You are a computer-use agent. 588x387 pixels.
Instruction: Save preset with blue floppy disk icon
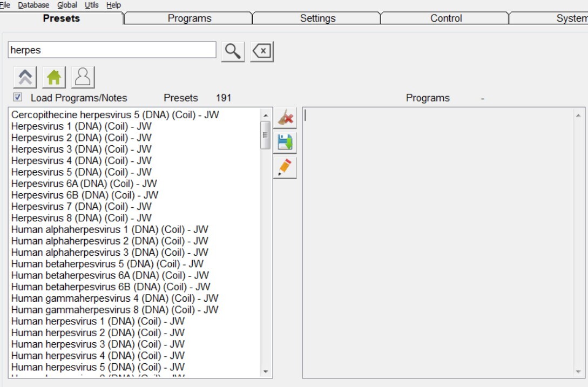285,142
